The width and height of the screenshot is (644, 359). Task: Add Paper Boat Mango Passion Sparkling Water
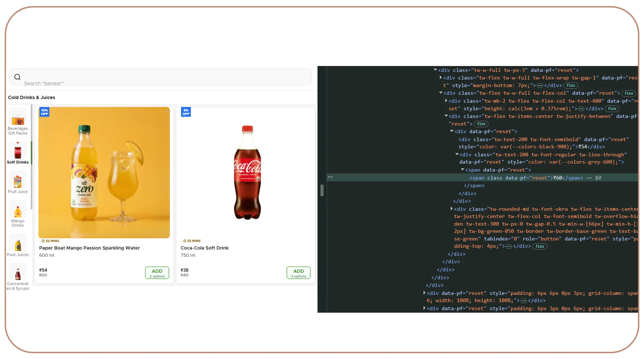tap(157, 273)
